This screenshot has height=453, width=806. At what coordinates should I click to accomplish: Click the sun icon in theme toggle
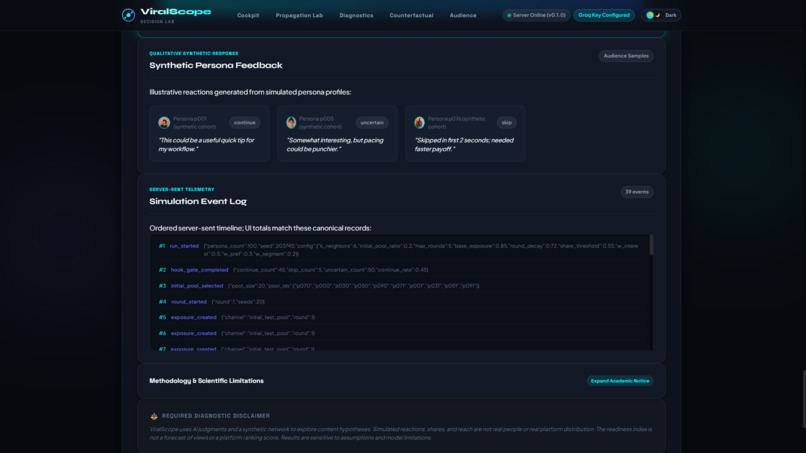650,15
